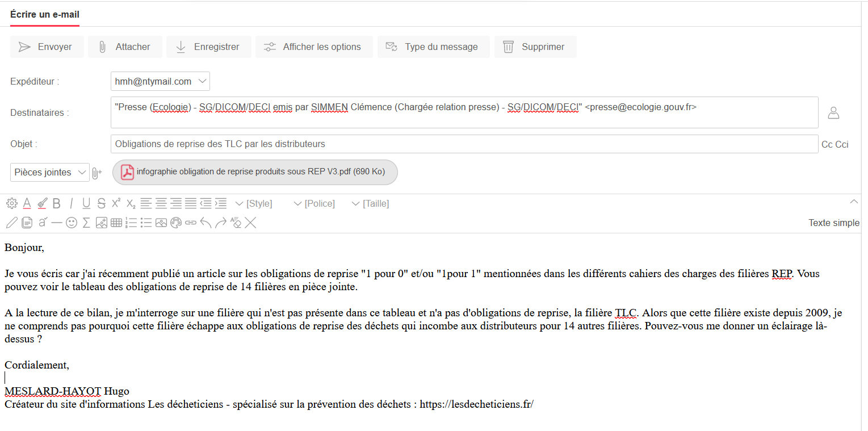The height and width of the screenshot is (431, 868).
Task: Expand the [Police] font dropdown
Action: click(314, 203)
